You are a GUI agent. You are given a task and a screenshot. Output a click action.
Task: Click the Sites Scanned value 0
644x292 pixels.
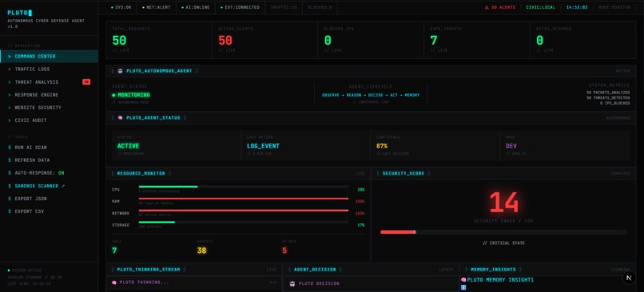(539, 40)
